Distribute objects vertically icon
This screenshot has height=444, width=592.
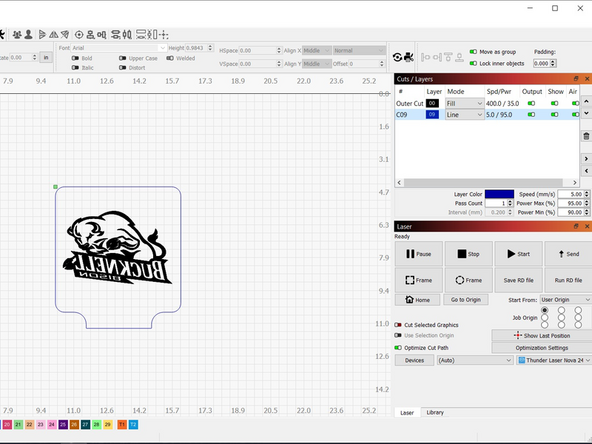tap(116, 35)
